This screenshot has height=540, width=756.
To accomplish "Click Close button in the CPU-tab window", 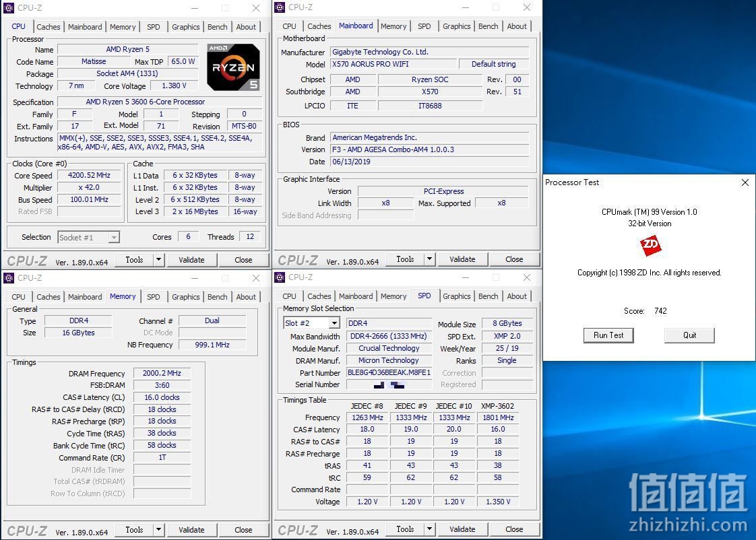I will pos(243,260).
